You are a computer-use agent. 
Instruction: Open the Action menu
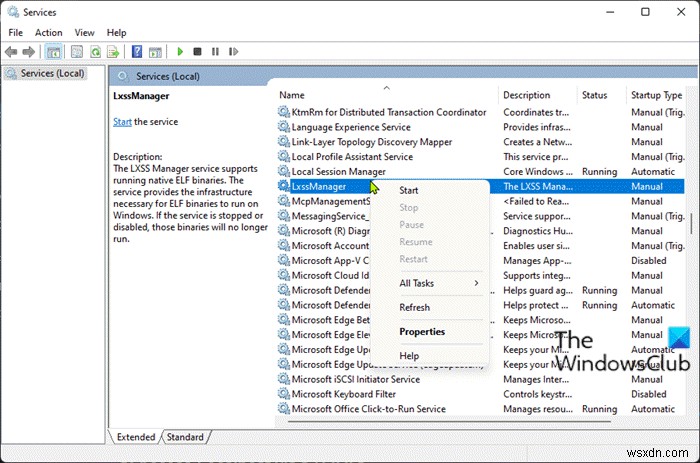[x=48, y=32]
